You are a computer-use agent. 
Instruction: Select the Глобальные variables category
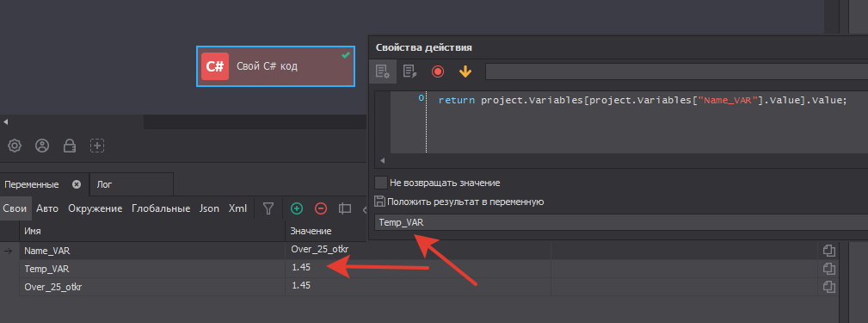[161, 208]
